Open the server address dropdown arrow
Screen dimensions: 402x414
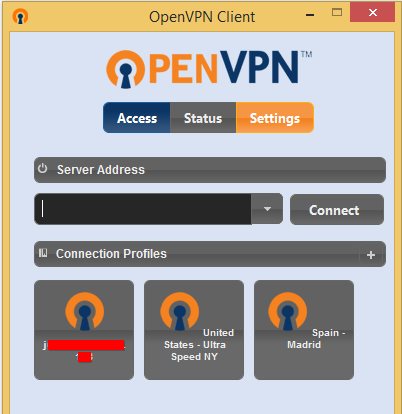click(x=267, y=209)
